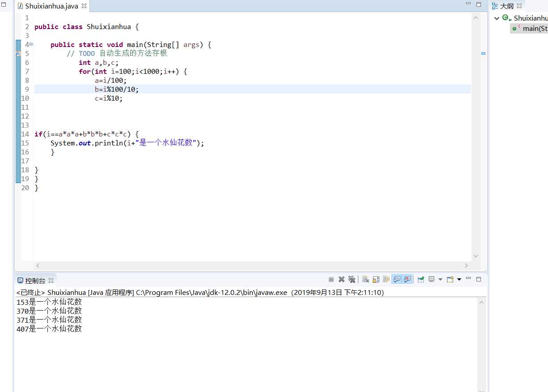Viewport: 548px width, 392px height.
Task: Close the 控制台 console tab
Action: 51,281
